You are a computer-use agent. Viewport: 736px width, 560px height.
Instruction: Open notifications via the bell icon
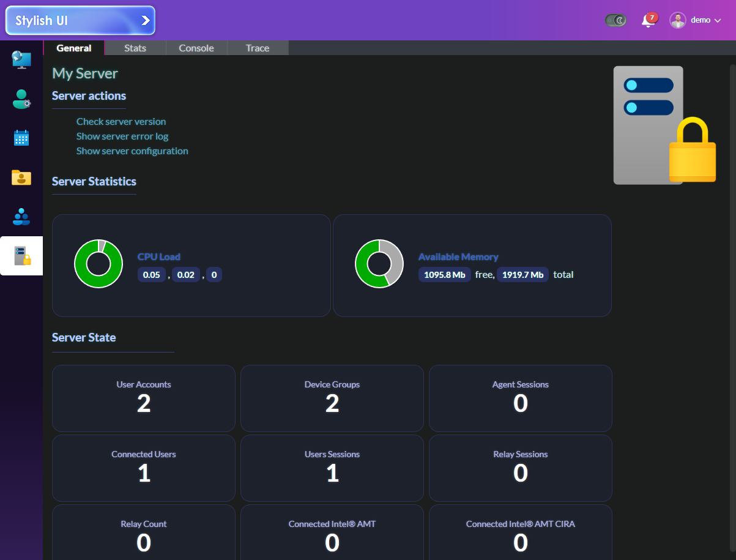click(x=647, y=20)
